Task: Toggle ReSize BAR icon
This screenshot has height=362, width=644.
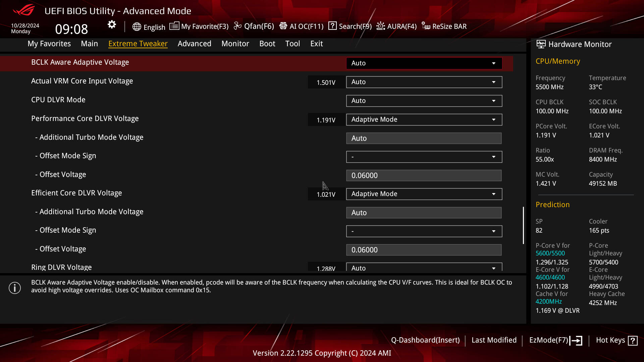Action: click(x=426, y=26)
